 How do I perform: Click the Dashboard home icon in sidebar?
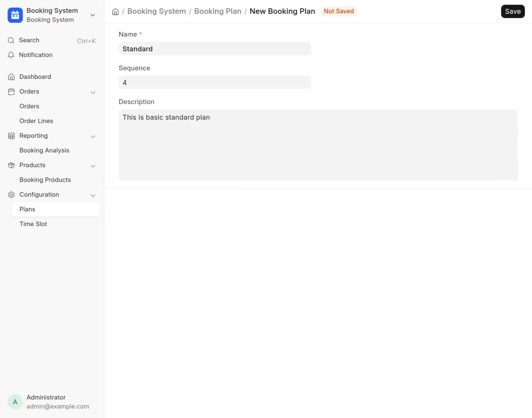(12, 77)
